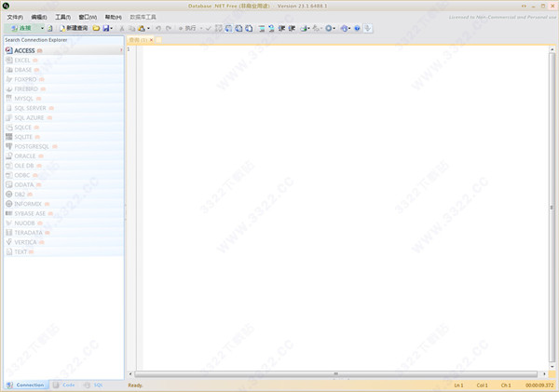Expand the arrow at right of ACCESS row

[121, 50]
